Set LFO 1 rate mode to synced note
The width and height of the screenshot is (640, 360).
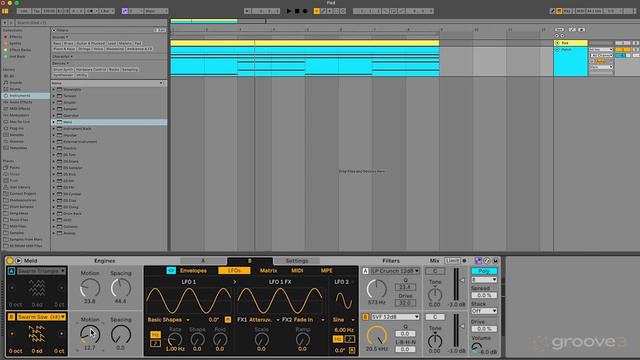(155, 344)
